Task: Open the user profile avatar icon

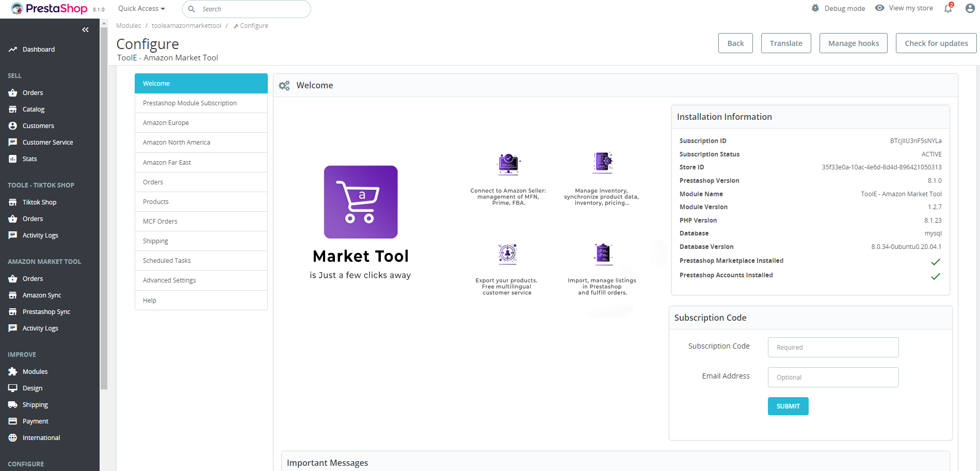Action: 970,9
